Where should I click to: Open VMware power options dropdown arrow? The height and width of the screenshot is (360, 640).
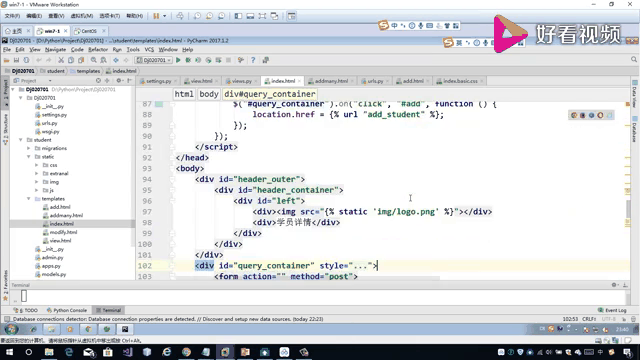click(x=164, y=16)
